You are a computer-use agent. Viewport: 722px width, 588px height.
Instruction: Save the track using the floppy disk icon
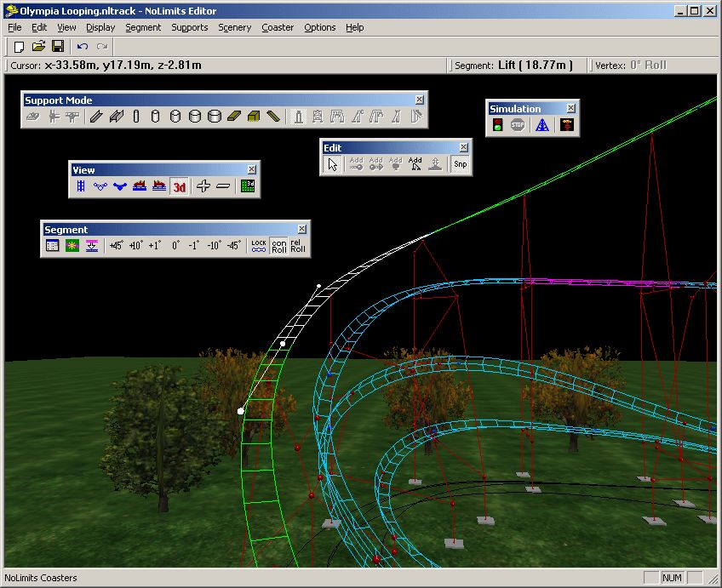click(58, 46)
